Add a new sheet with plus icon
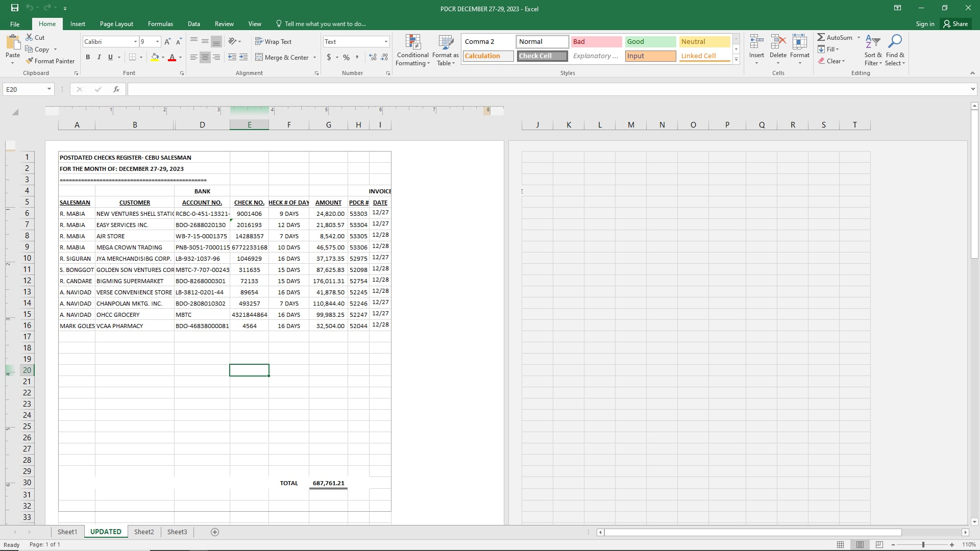Viewport: 980px width, 551px height. 215,532
